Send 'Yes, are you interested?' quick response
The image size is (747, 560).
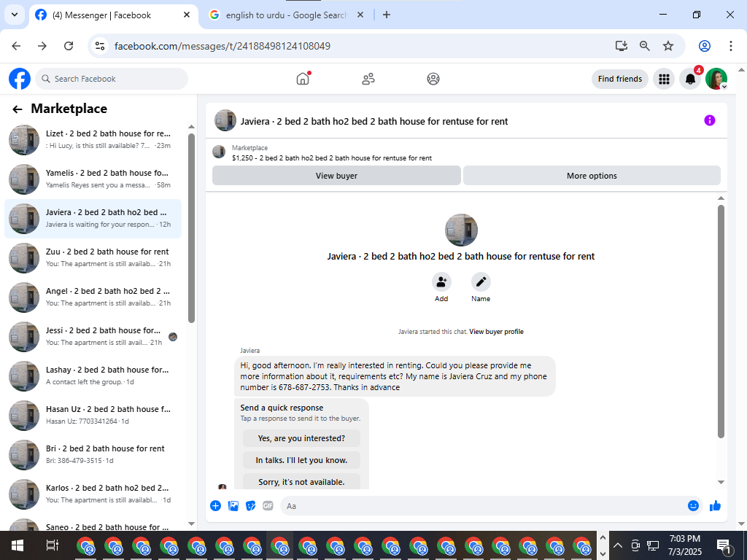pyautogui.click(x=301, y=438)
